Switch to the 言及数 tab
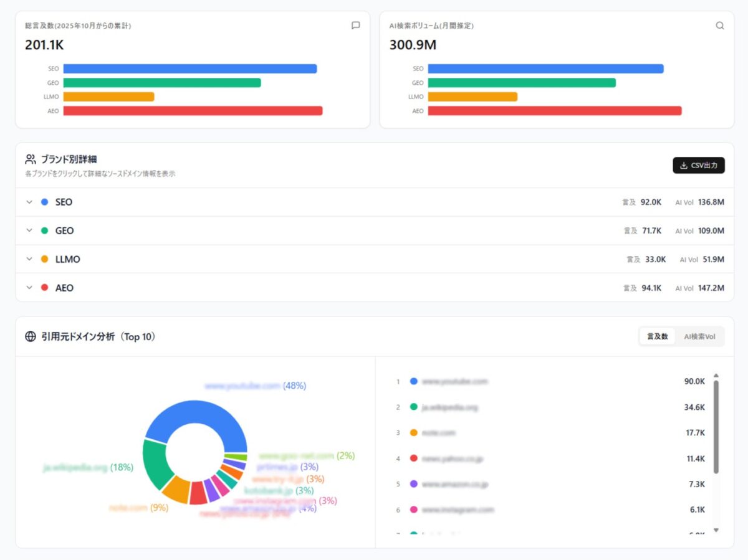 (657, 336)
